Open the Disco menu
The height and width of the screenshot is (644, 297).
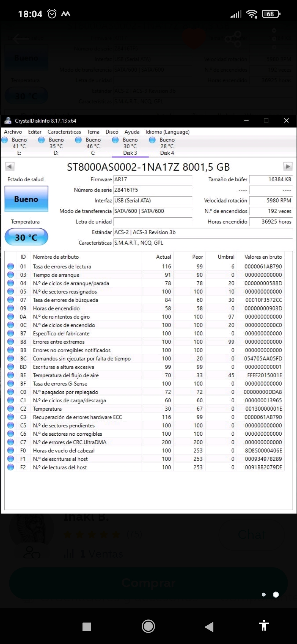[x=112, y=132]
